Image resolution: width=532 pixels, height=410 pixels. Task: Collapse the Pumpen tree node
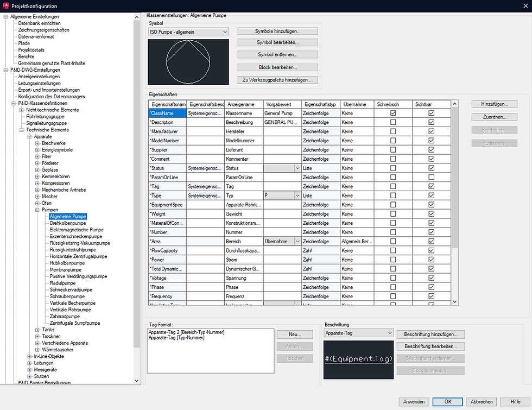(37, 210)
